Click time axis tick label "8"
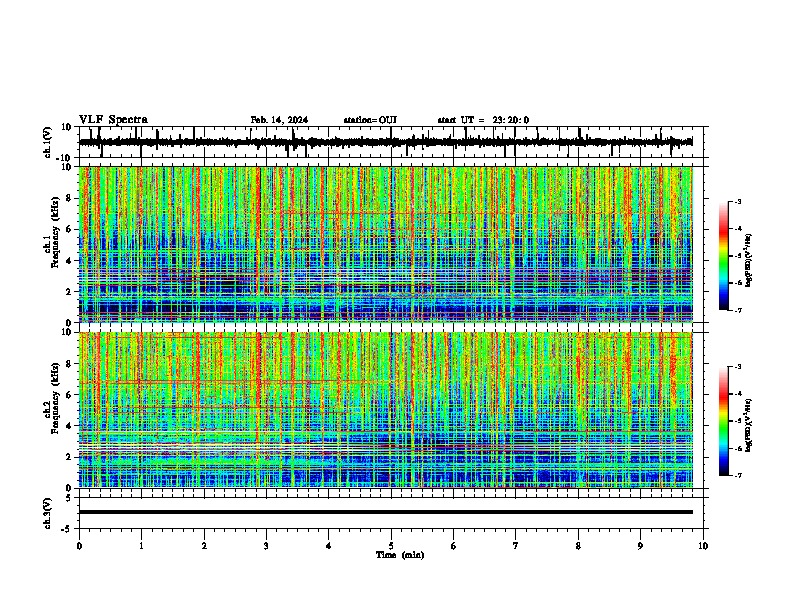 pyautogui.click(x=578, y=546)
